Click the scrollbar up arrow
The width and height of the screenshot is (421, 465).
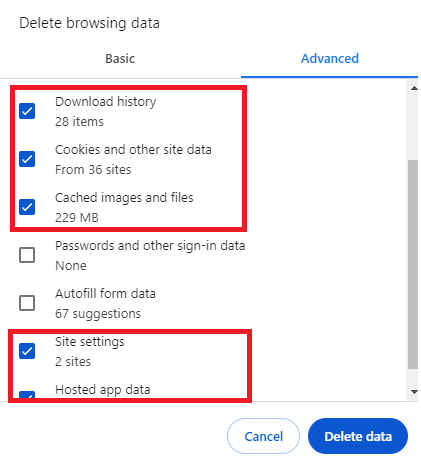414,88
